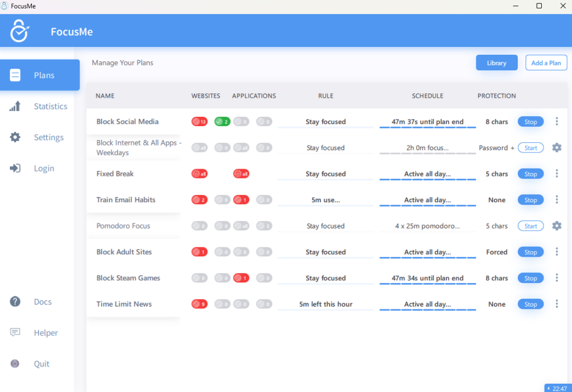Viewport: 572px width, 392px height.
Task: Click schedule progress bar for Block Social Media
Action: coord(427,127)
